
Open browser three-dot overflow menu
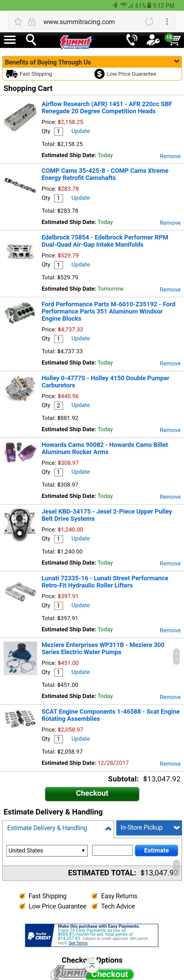click(x=167, y=22)
